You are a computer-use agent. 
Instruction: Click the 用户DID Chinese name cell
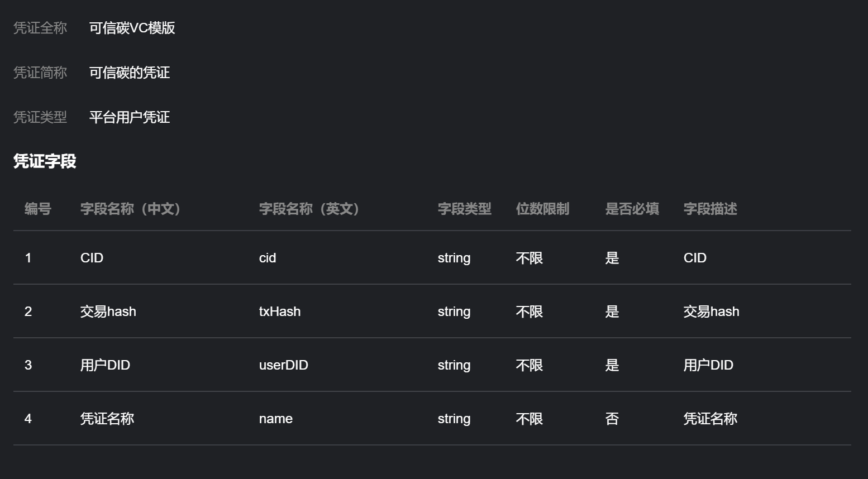105,365
